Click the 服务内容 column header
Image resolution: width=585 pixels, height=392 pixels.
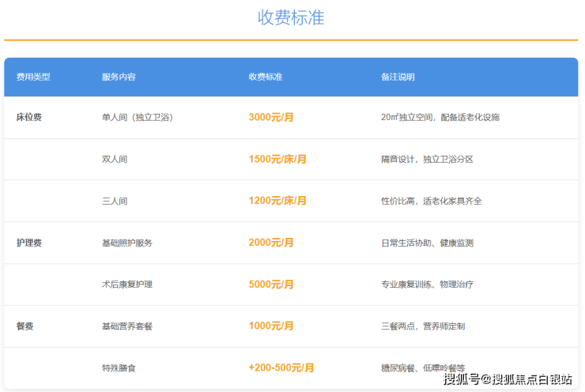click(119, 77)
